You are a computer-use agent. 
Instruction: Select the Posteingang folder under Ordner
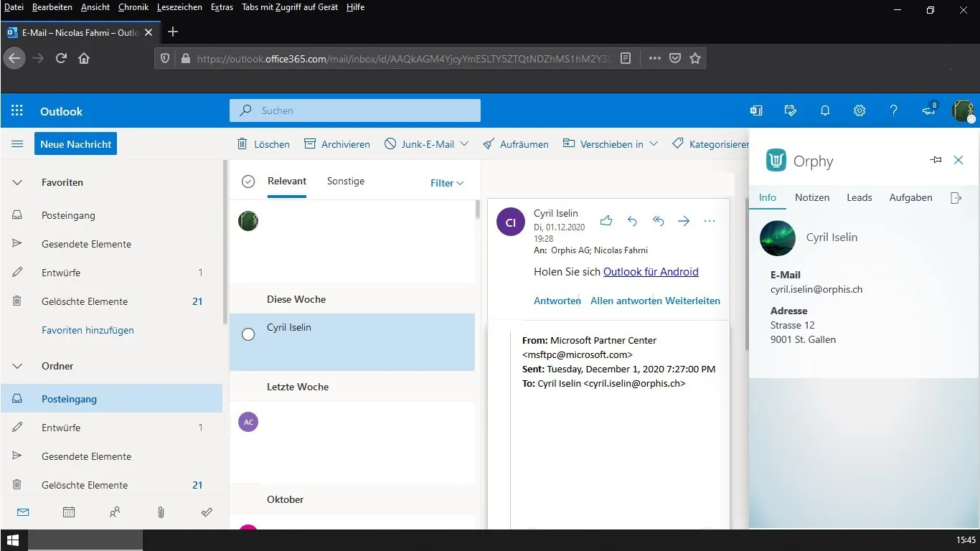coord(111,398)
